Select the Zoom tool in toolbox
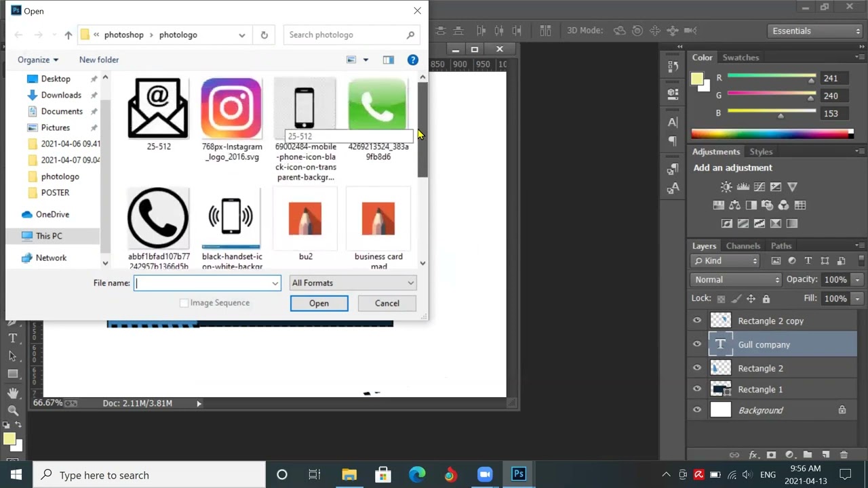Screen dimensions: 868x488 (x=13, y=410)
